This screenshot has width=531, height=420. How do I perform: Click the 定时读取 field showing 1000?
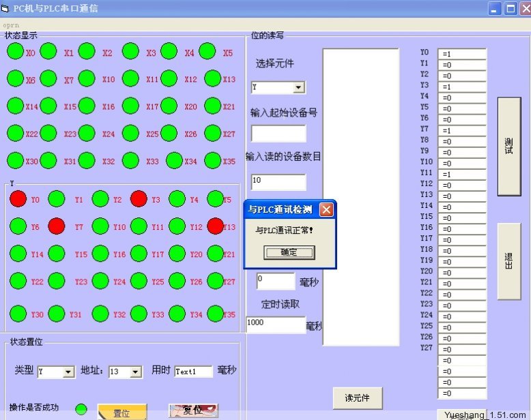tap(276, 323)
